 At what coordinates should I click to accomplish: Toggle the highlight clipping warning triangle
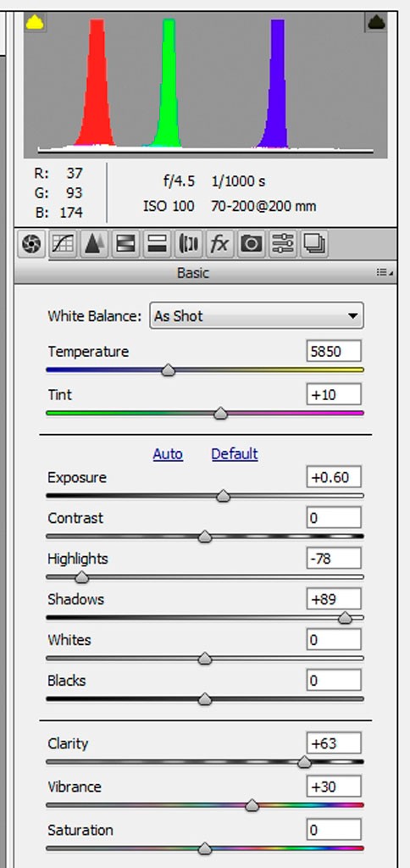tap(376, 22)
